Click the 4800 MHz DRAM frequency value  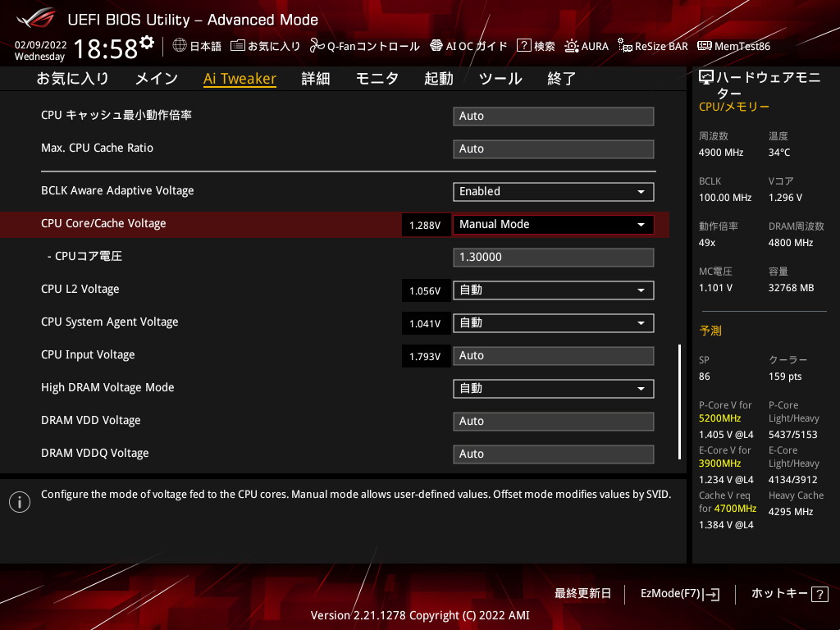[791, 243]
